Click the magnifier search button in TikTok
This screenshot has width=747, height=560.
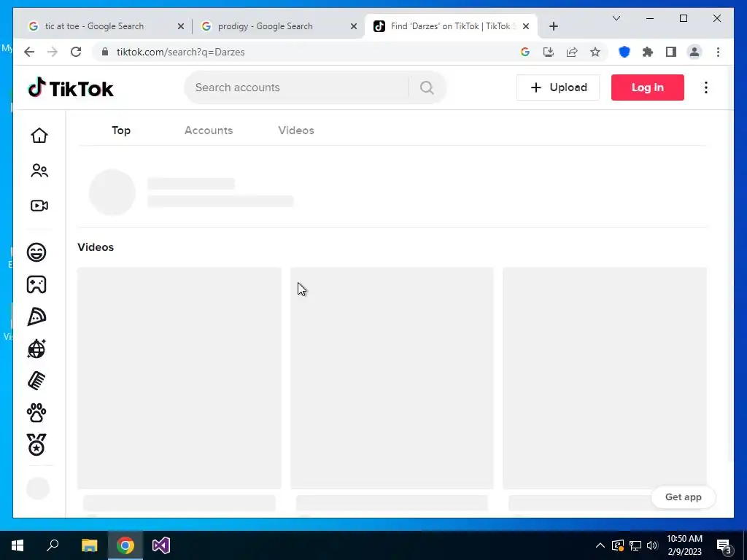427,87
